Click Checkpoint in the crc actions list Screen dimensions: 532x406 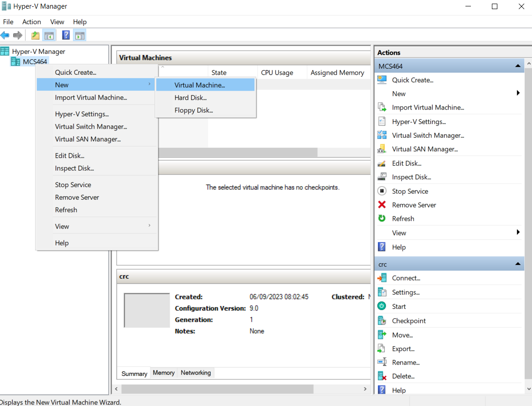point(408,321)
